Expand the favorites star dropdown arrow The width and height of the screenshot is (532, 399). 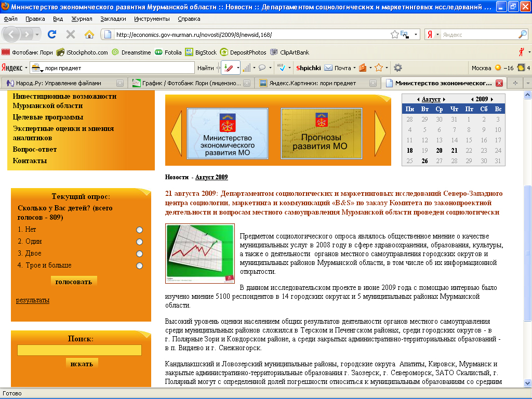point(387,68)
